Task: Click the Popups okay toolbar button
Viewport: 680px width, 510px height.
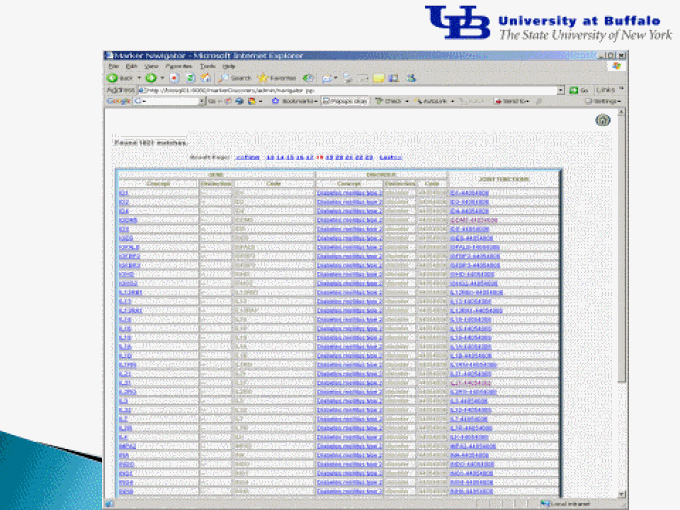Action: coord(345,101)
